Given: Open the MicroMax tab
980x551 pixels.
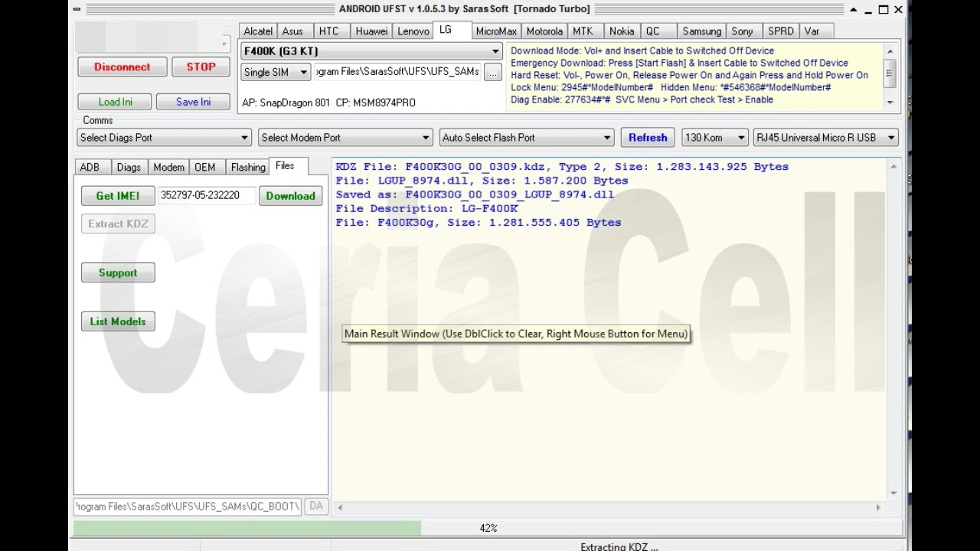Looking at the screenshot, I should tap(496, 31).
